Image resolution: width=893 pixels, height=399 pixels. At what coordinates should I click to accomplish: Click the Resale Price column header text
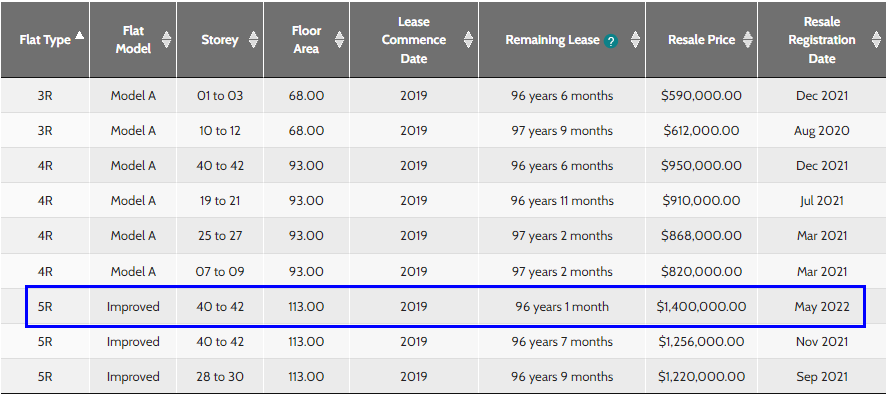pos(702,40)
